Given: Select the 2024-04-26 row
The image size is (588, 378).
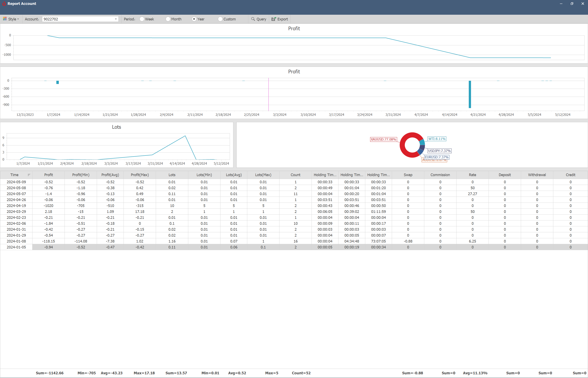Looking at the screenshot, I should (294, 200).
